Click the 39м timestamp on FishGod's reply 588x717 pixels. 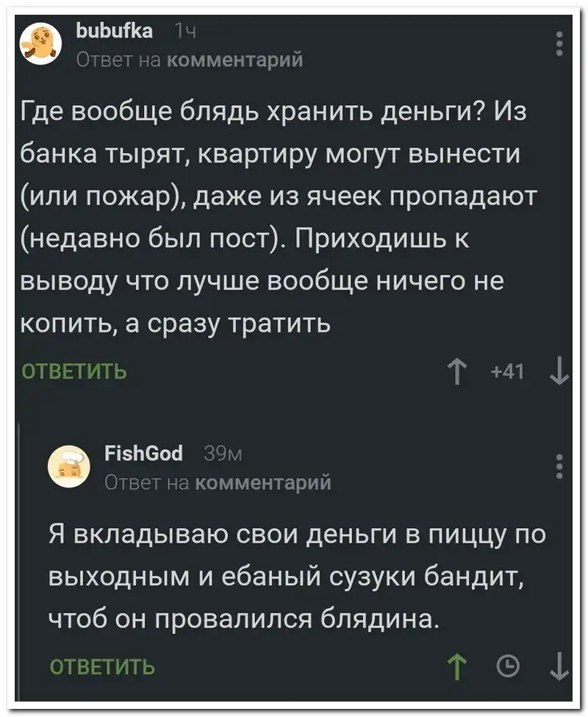[218, 454]
